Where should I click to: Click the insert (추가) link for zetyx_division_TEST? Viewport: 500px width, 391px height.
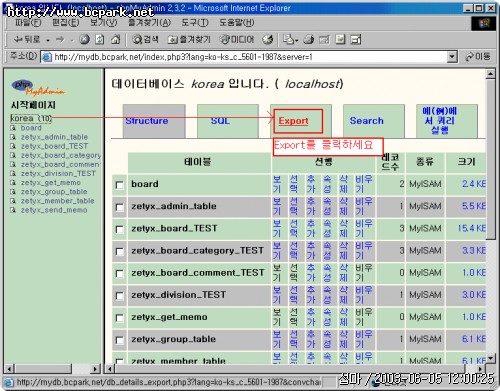click(x=311, y=295)
